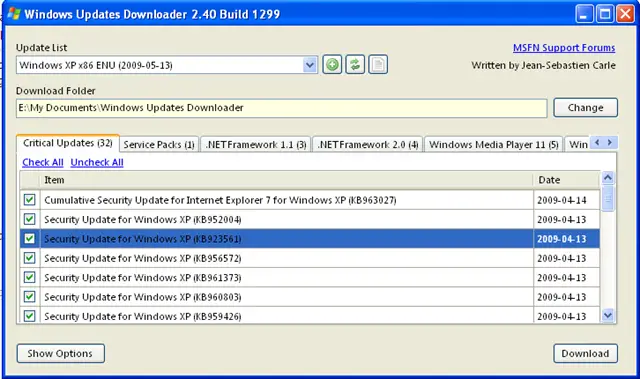Image resolution: width=640 pixels, height=379 pixels.
Task: Click the Check All link
Action: point(42,162)
